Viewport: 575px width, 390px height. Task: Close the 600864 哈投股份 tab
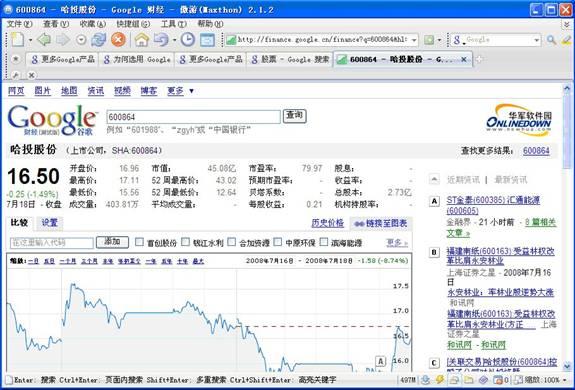pos(464,59)
